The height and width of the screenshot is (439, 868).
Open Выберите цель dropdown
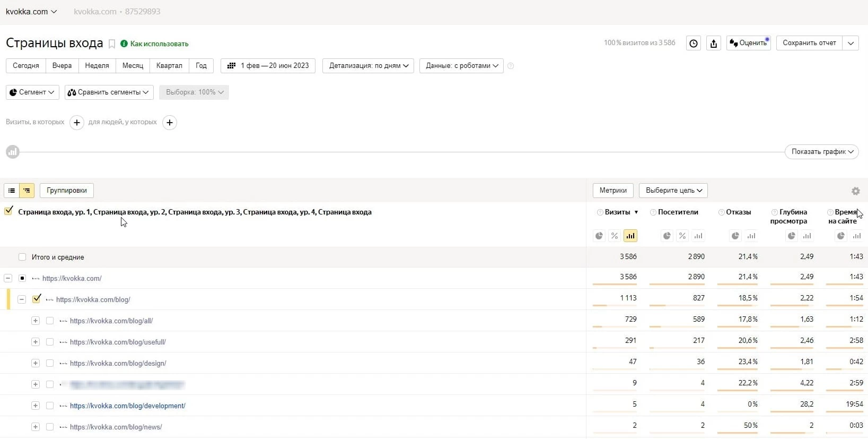pos(673,191)
